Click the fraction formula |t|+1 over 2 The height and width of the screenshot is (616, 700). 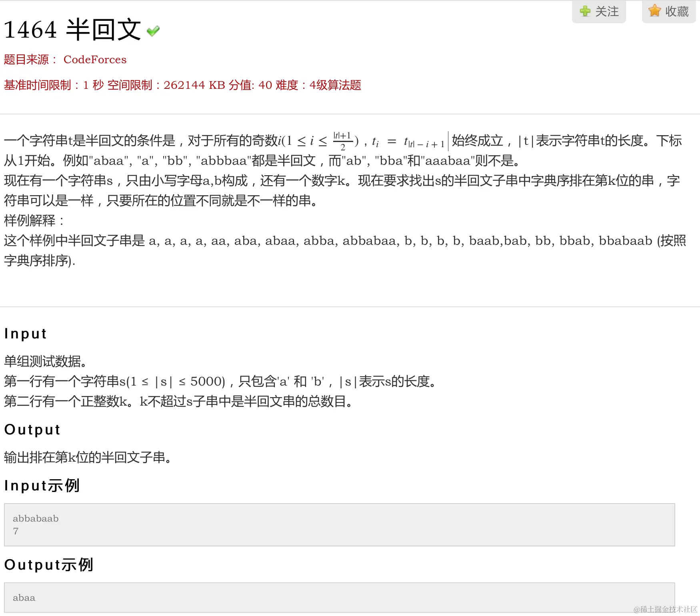click(x=343, y=141)
